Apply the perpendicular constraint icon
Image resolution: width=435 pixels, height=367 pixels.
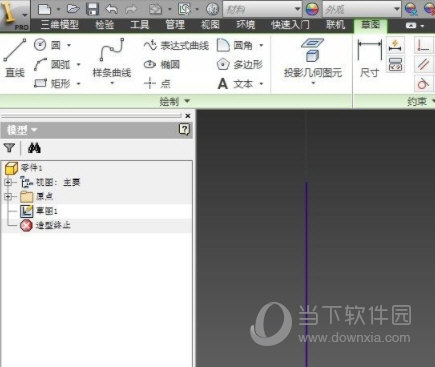click(x=423, y=46)
